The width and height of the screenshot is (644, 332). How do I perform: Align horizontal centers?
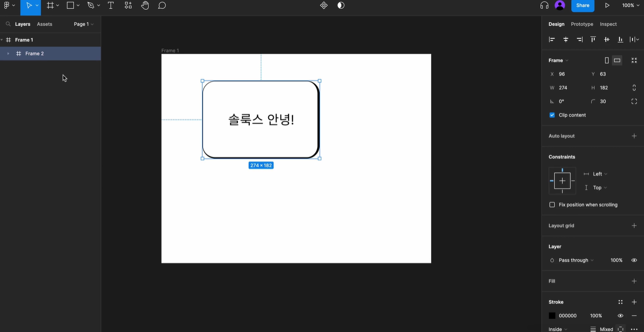pyautogui.click(x=566, y=40)
